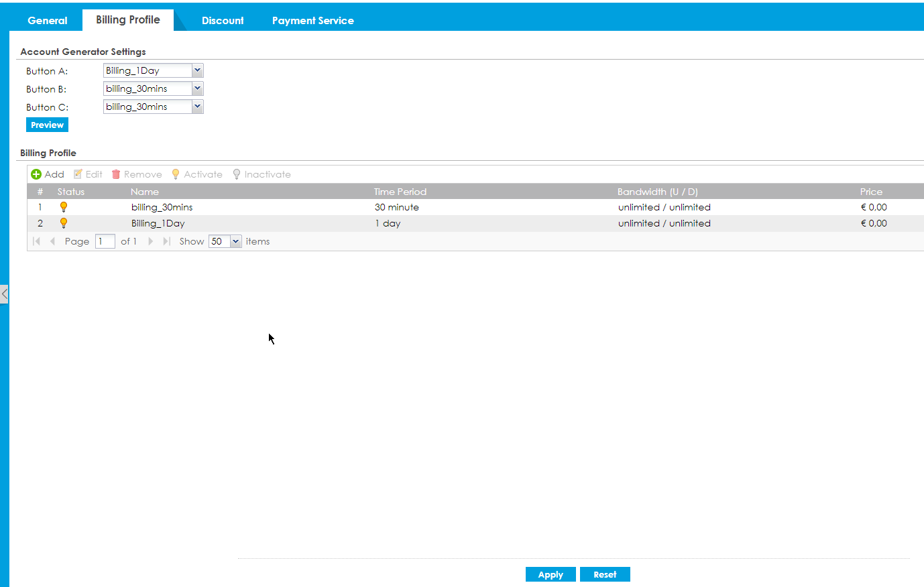Viewport: 924px width, 587px height.
Task: Click the page number input field
Action: 105,241
